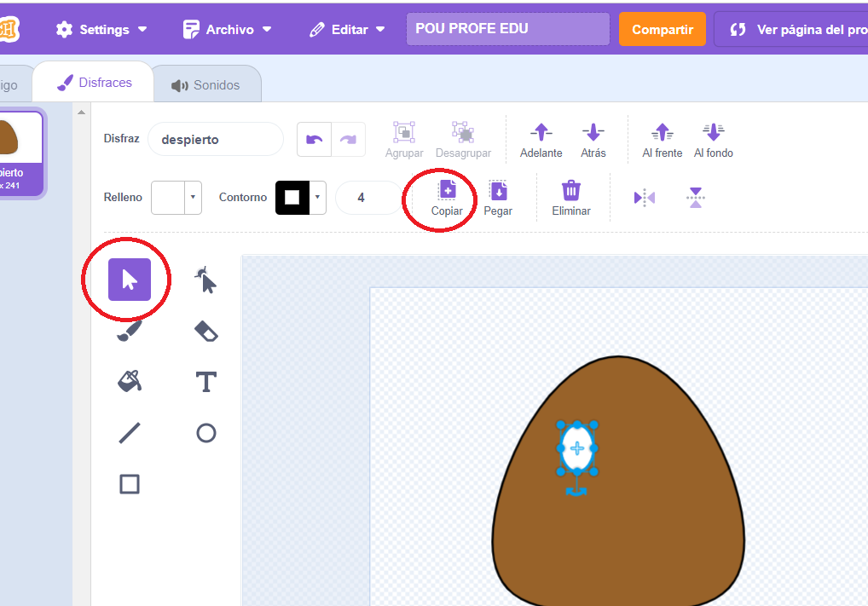The image size is (868, 606).
Task: Flip selection horizontally
Action: tap(645, 198)
